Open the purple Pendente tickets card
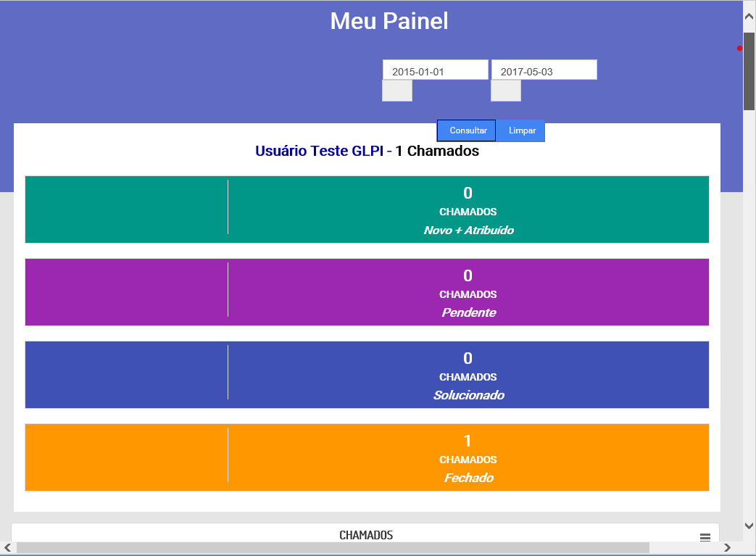 click(367, 292)
